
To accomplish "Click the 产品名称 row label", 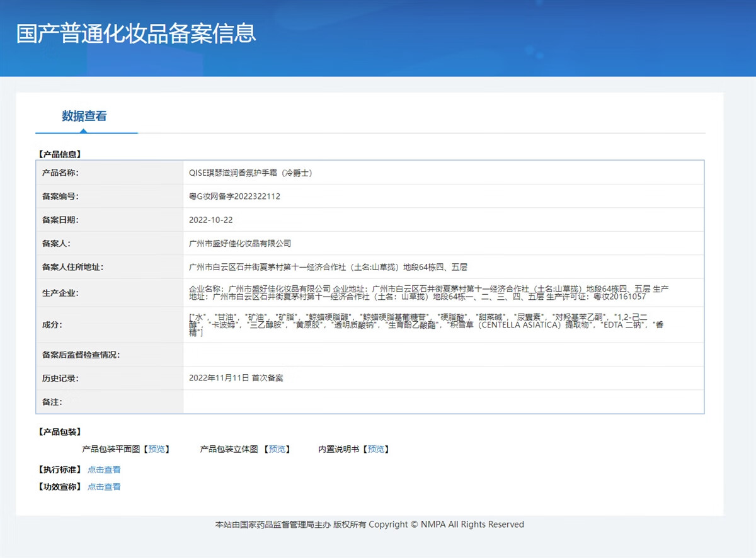I will pyautogui.click(x=60, y=173).
